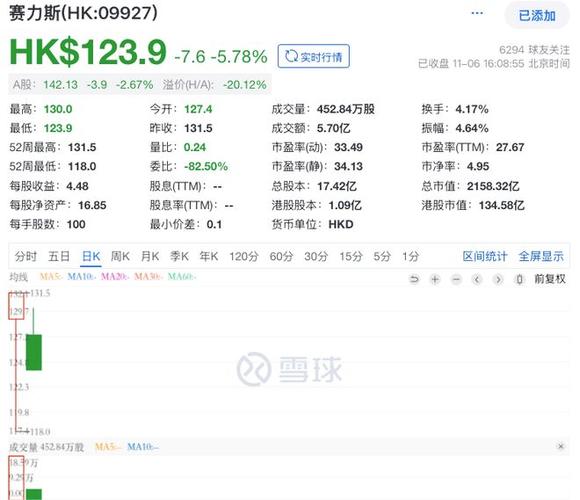Image resolution: width=580 pixels, height=500 pixels.
Task: Switch to the 1分 chart interval
Action: (411, 256)
